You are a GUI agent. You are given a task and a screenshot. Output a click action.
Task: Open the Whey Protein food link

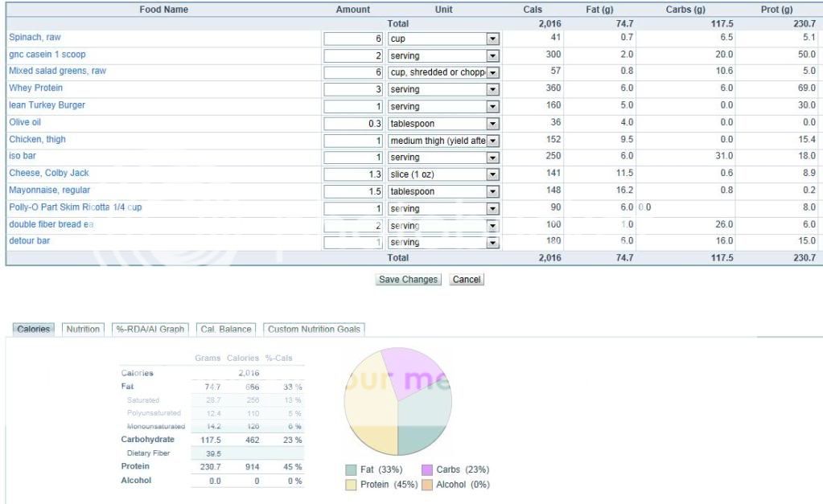pyautogui.click(x=35, y=88)
